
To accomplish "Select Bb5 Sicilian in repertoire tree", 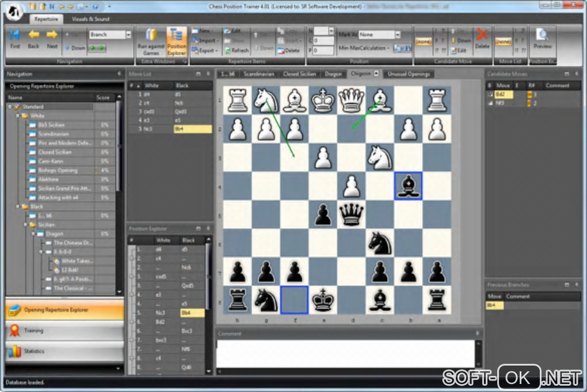I will 51,125.
